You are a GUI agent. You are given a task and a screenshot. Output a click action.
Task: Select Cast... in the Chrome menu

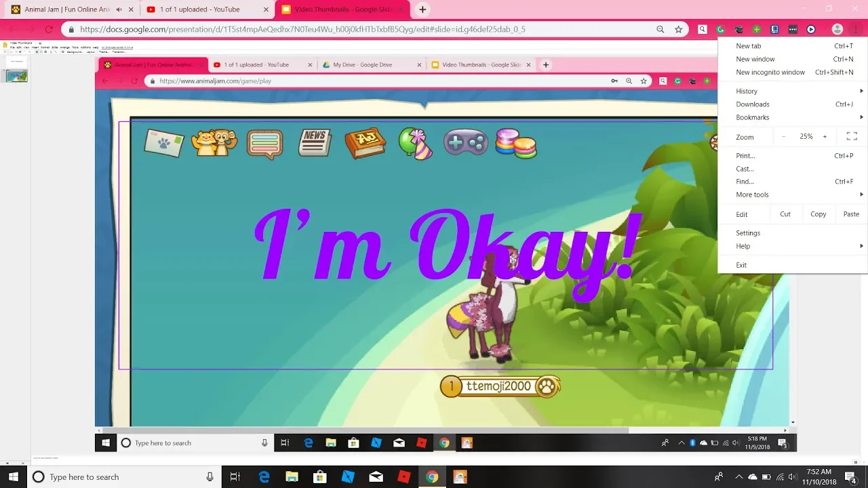793,169
